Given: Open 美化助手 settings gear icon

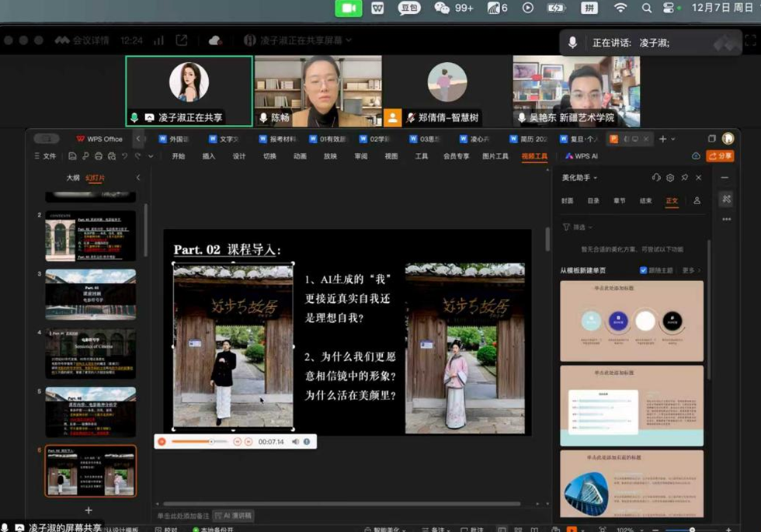Looking at the screenshot, I should (670, 178).
